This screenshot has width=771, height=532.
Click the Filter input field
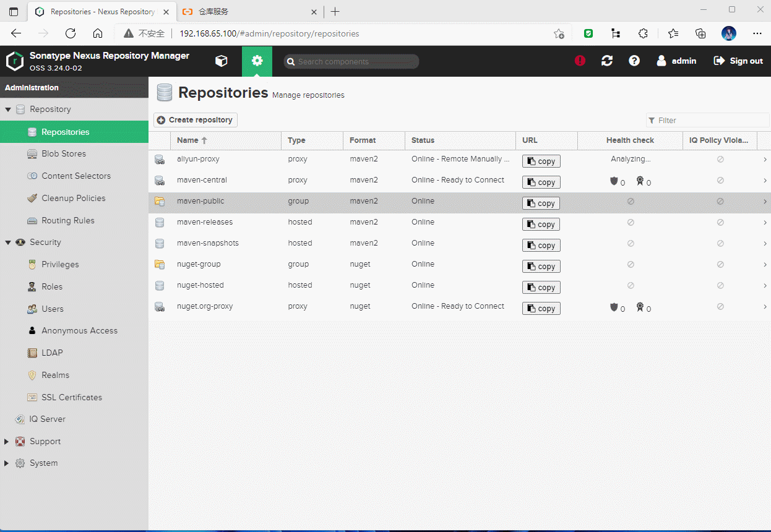tap(707, 120)
